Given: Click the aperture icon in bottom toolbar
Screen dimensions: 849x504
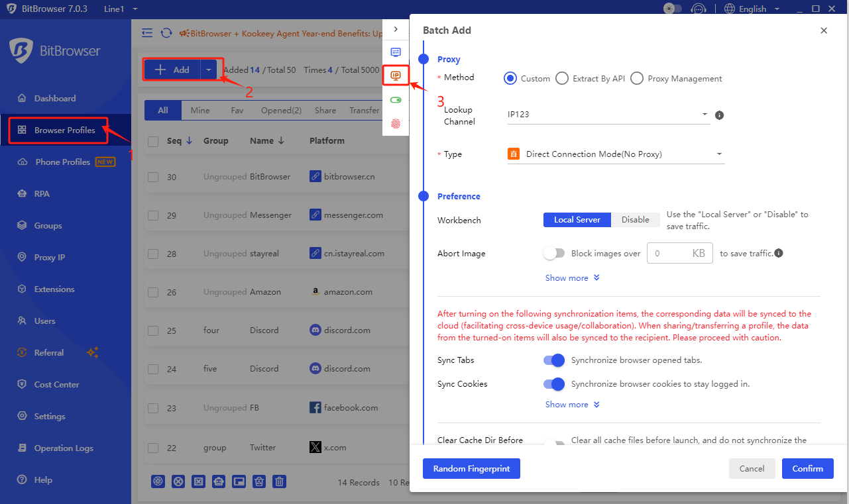Looking at the screenshot, I should pyautogui.click(x=158, y=482).
